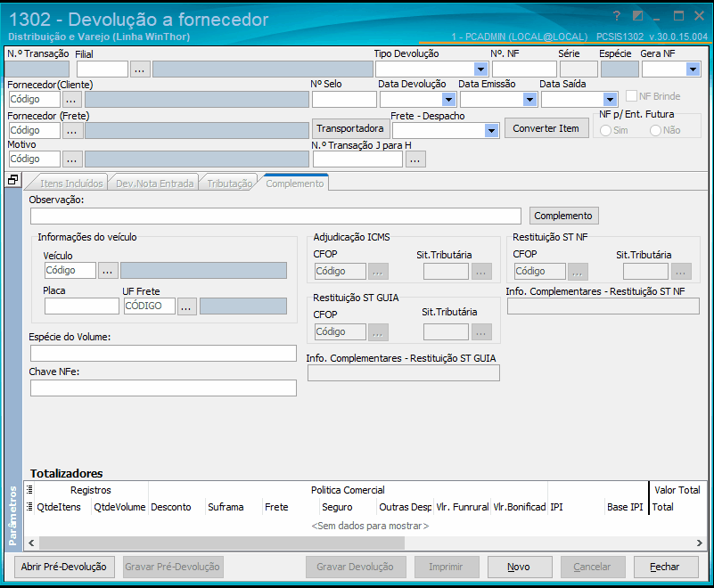Viewport: 714px width, 588px height.
Task: Select the Complemento tab
Action: coord(295,184)
